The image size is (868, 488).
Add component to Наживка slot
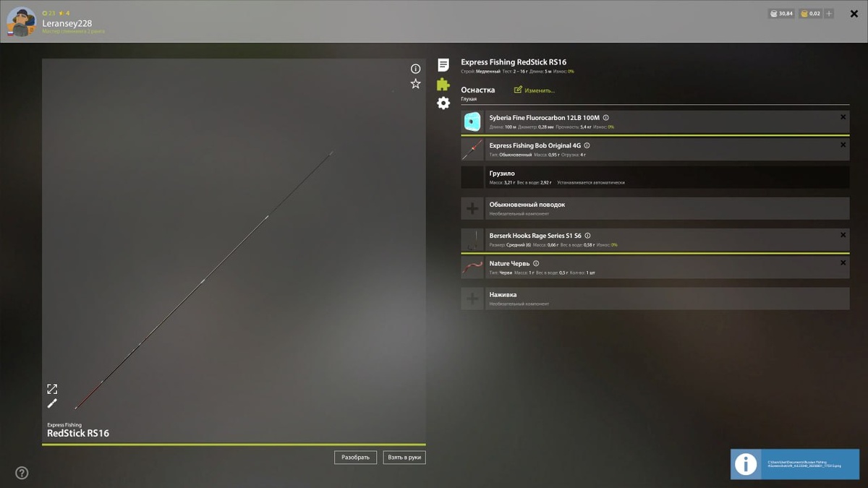pyautogui.click(x=472, y=299)
